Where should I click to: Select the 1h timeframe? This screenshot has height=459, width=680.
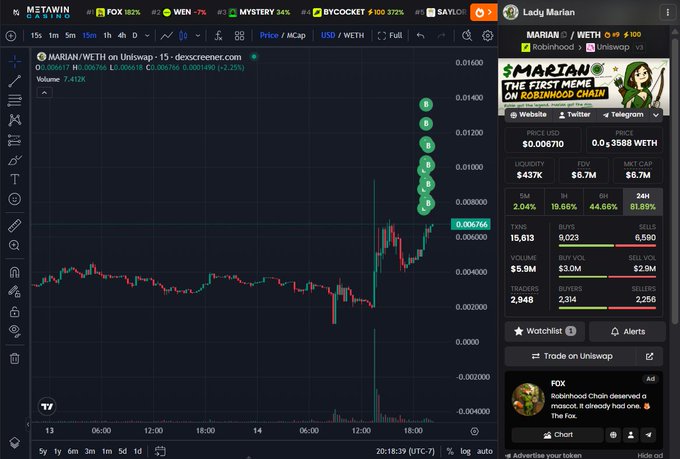click(x=107, y=36)
